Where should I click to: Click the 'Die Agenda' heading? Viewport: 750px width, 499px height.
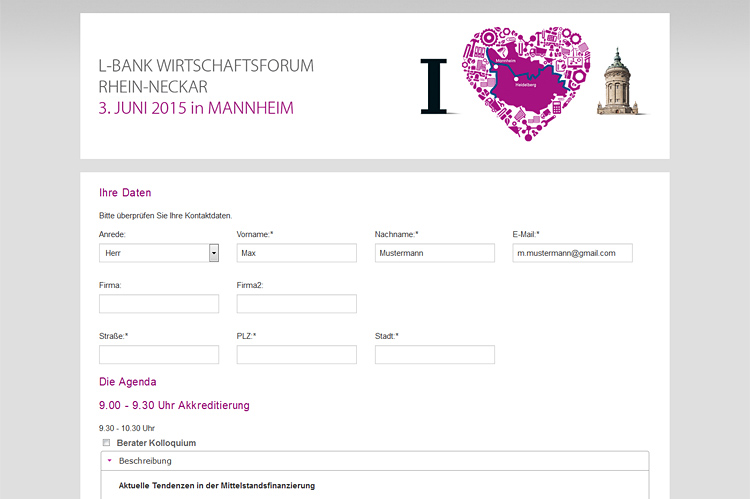(128, 382)
